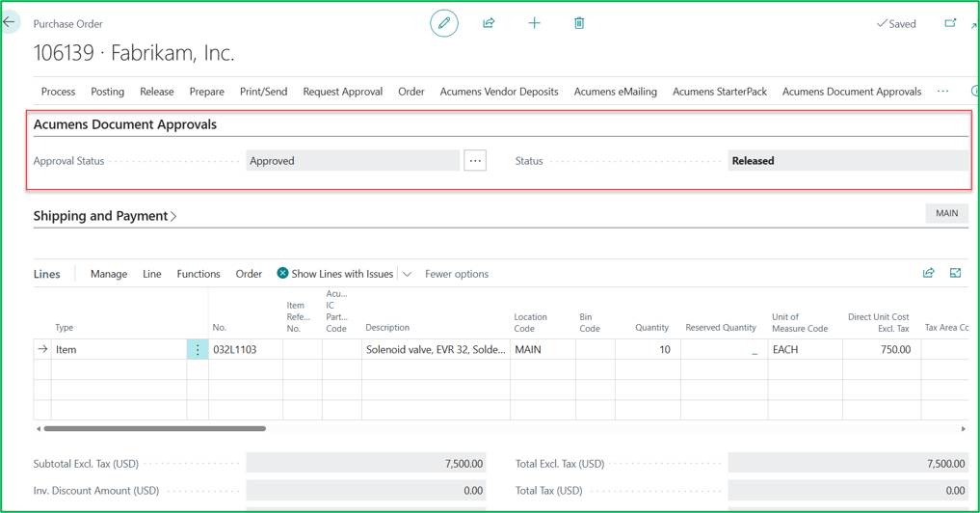Open row menu for Item line
The width and height of the screenshot is (980, 513).
pos(198,349)
